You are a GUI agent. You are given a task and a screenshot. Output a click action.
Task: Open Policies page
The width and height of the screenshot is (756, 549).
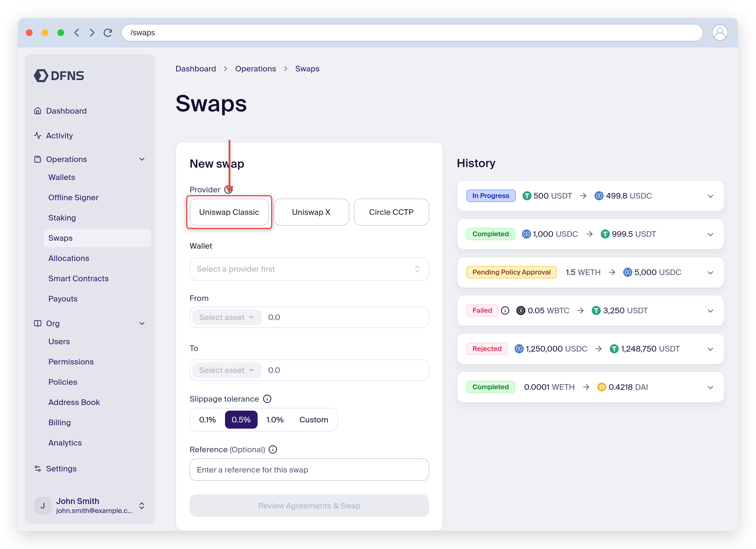pos(63,382)
